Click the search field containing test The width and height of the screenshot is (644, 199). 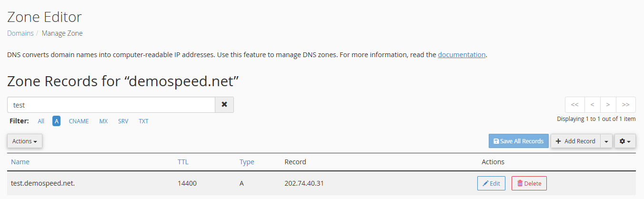111,105
